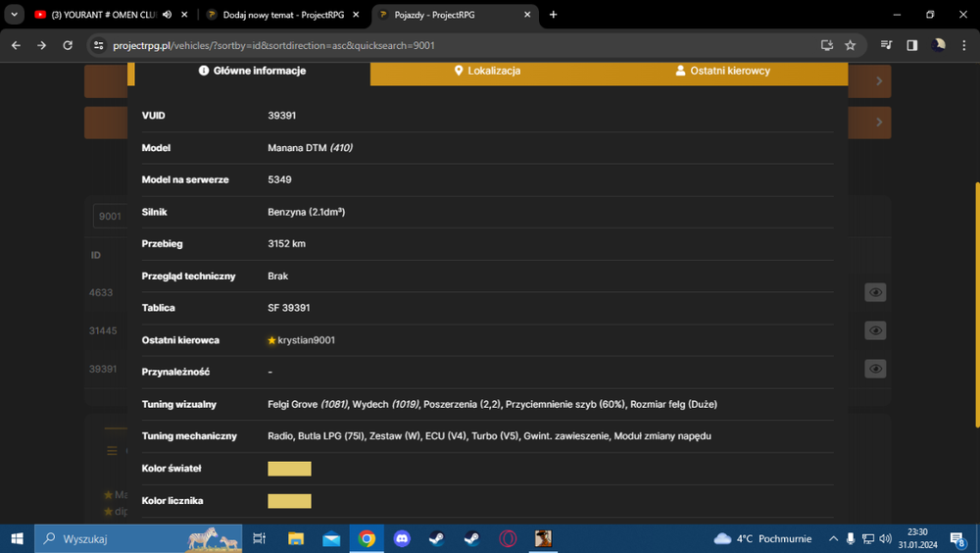View site information icon in address bar
This screenshot has width=980, height=553.
click(99, 45)
